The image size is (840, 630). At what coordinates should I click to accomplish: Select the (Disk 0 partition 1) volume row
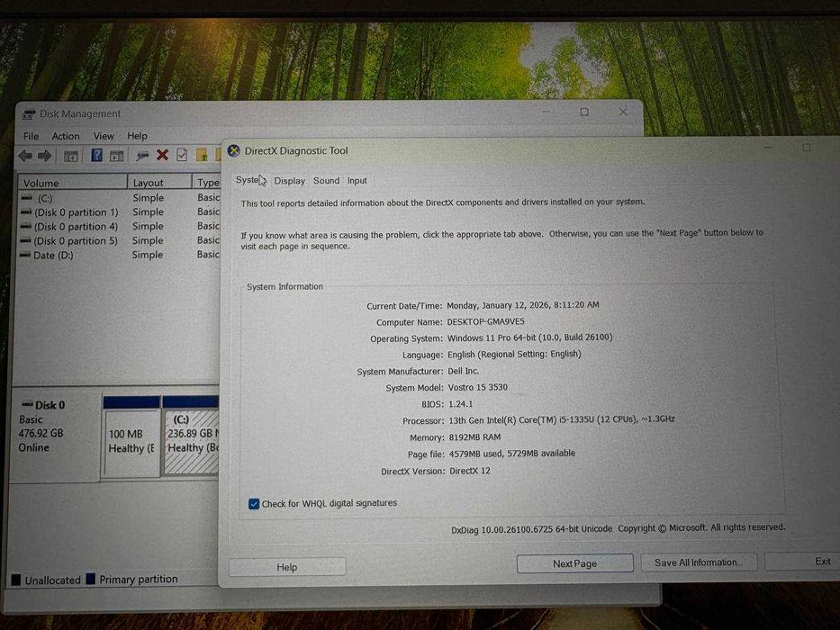coord(119,212)
